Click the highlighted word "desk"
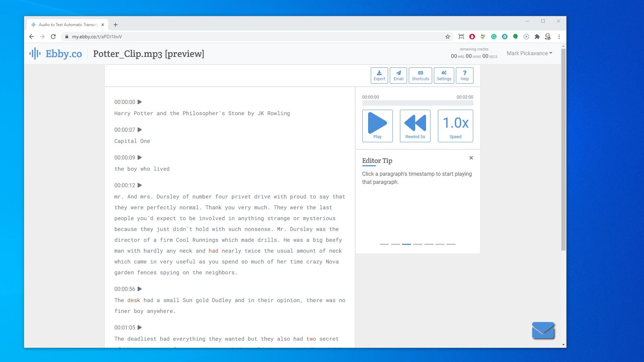Viewport: 644px width, 362px height. coord(134,300)
